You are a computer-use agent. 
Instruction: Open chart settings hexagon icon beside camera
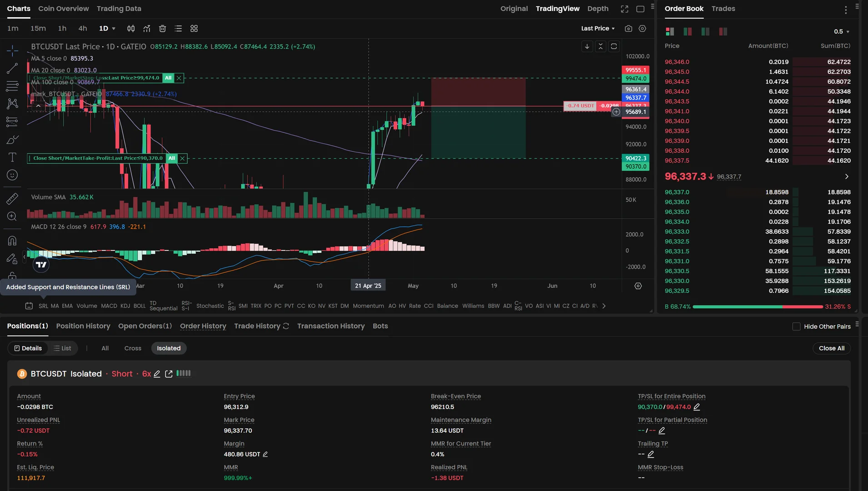pos(642,29)
